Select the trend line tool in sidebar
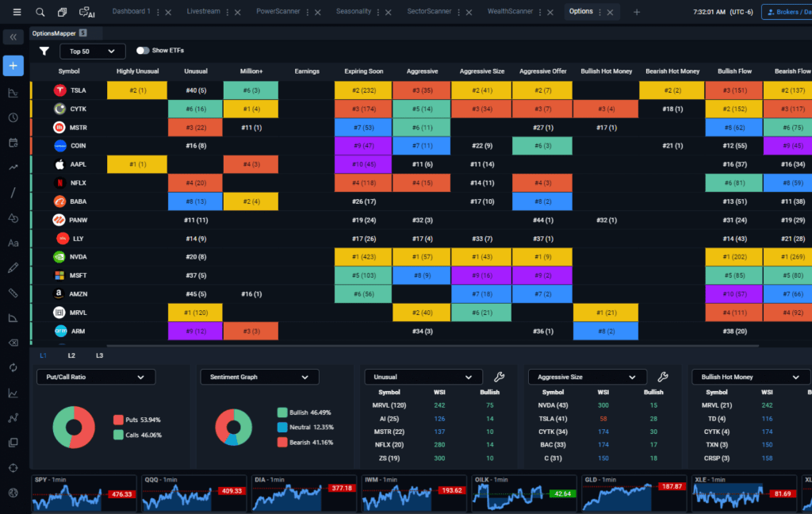 pyautogui.click(x=13, y=193)
